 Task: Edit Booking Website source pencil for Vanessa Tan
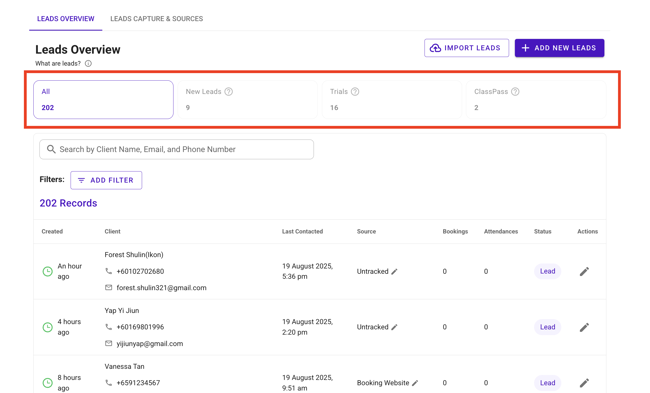tap(415, 383)
